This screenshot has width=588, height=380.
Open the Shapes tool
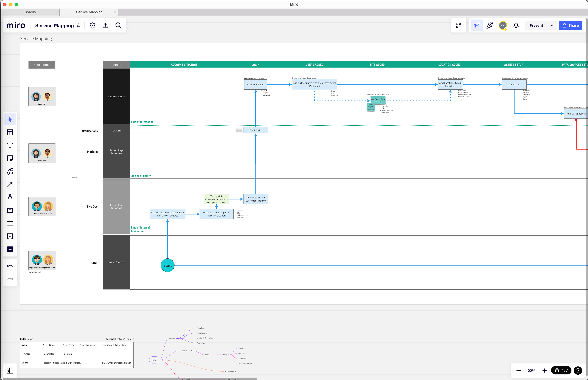[x=10, y=171]
